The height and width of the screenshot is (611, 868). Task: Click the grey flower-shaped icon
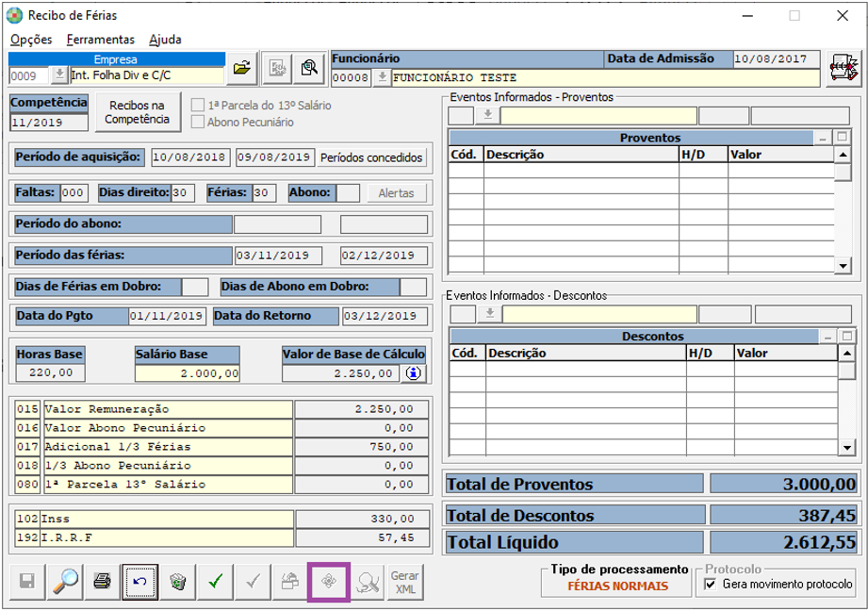[329, 582]
